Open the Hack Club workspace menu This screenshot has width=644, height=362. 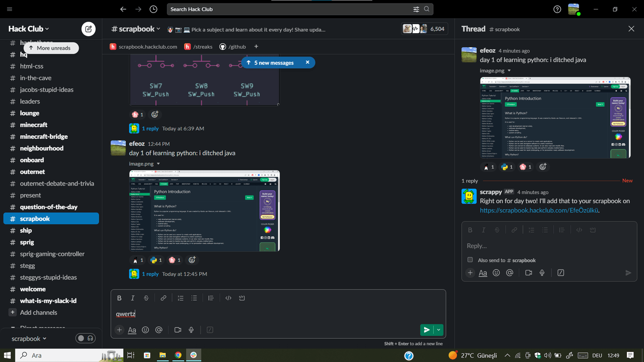[x=29, y=29]
